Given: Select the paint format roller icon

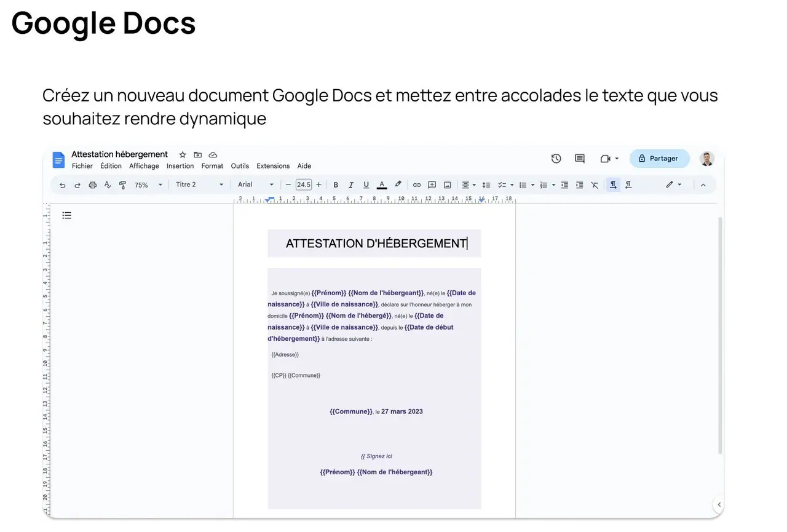Looking at the screenshot, I should click(122, 185).
